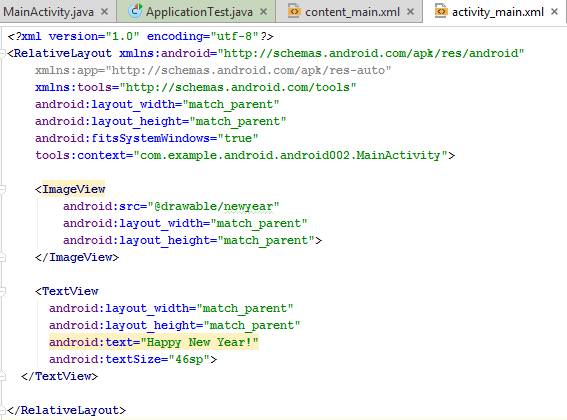The height and width of the screenshot is (420, 567).
Task: Collapse the RelativeLayout opening tag fold
Action: pos(2,53)
